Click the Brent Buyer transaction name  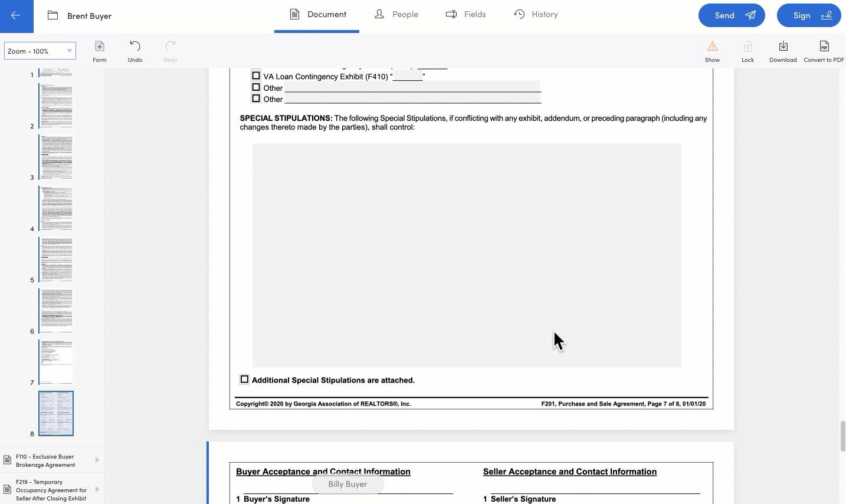[x=89, y=16]
